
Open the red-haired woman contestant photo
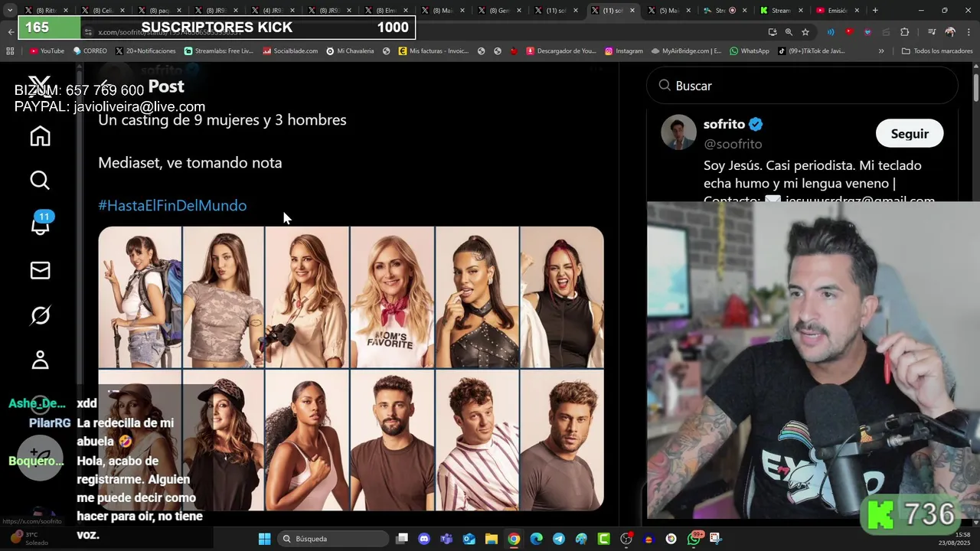click(x=562, y=297)
